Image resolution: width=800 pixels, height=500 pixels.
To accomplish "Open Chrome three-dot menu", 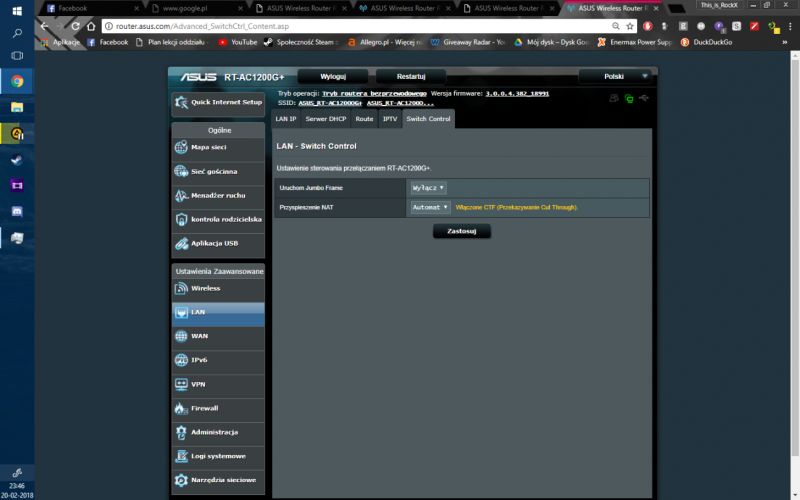I will point(790,26).
